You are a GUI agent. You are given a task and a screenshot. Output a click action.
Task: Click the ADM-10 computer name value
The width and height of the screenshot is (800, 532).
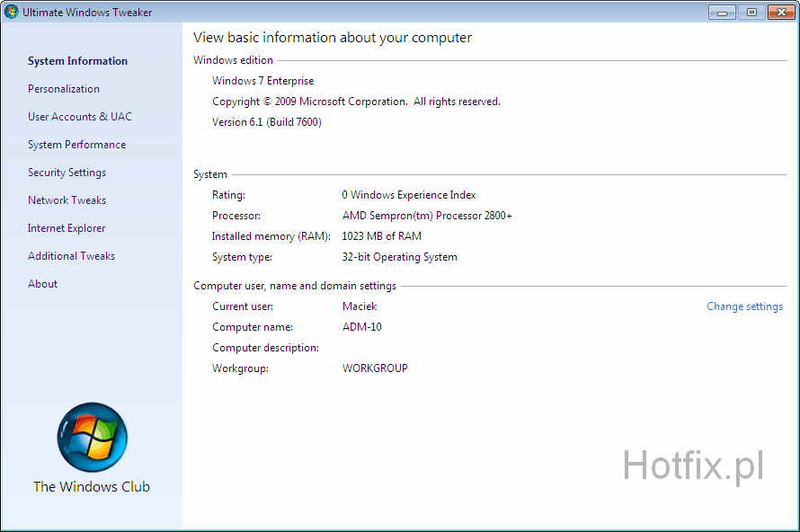tap(361, 327)
